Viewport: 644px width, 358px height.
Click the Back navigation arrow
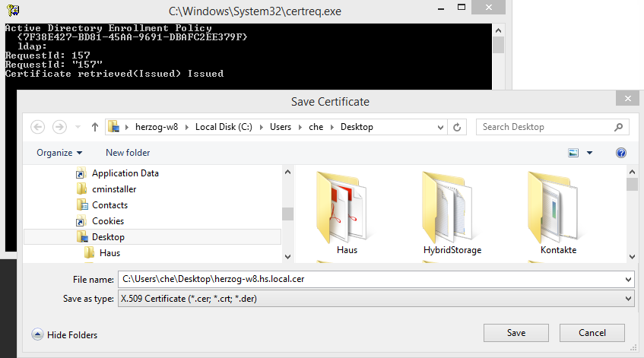(x=38, y=127)
